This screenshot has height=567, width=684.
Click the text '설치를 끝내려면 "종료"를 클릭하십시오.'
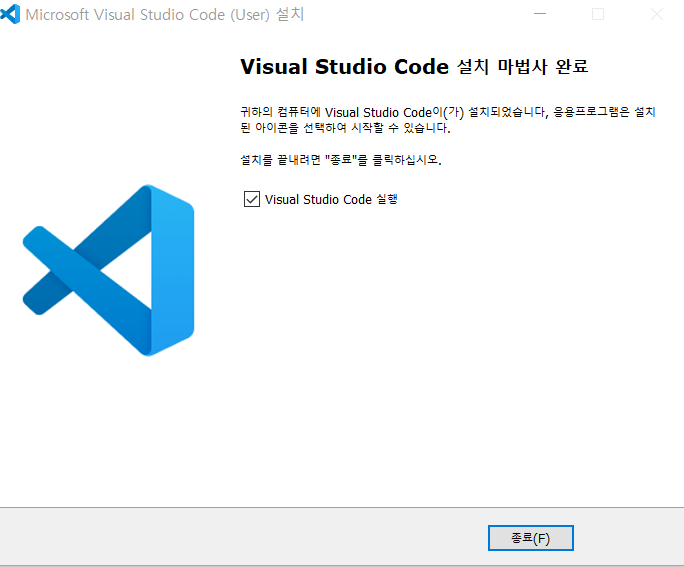341,160
